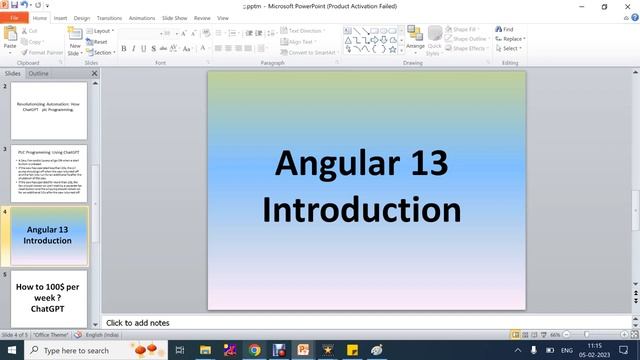Viewport: 640px width, 360px height.
Task: Click the notes area to add notes
Action: pyautogui.click(x=366, y=323)
